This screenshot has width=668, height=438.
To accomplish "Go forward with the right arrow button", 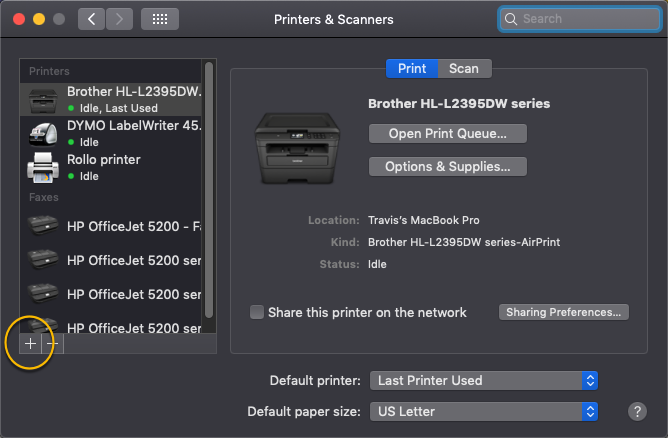I will 119,19.
